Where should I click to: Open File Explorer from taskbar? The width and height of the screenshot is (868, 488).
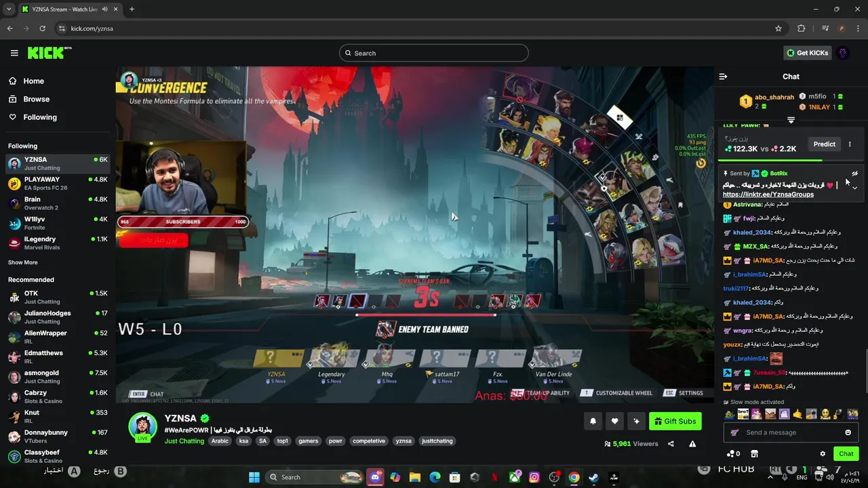pyautogui.click(x=415, y=477)
